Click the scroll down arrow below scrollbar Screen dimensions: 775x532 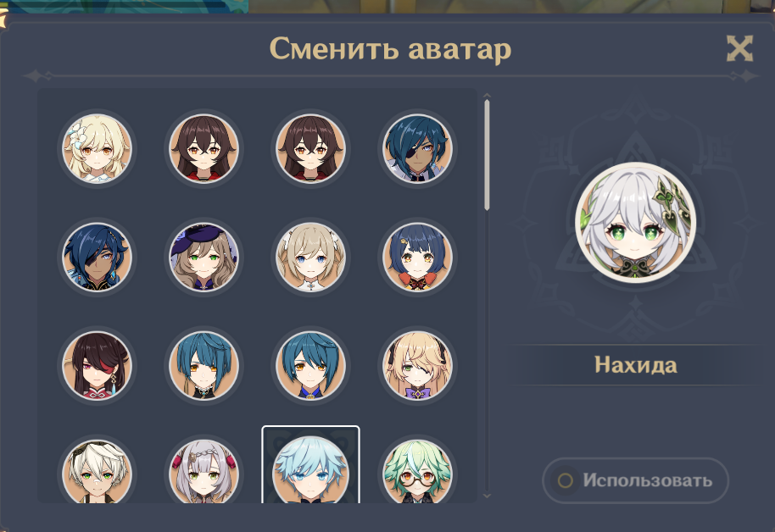click(487, 496)
